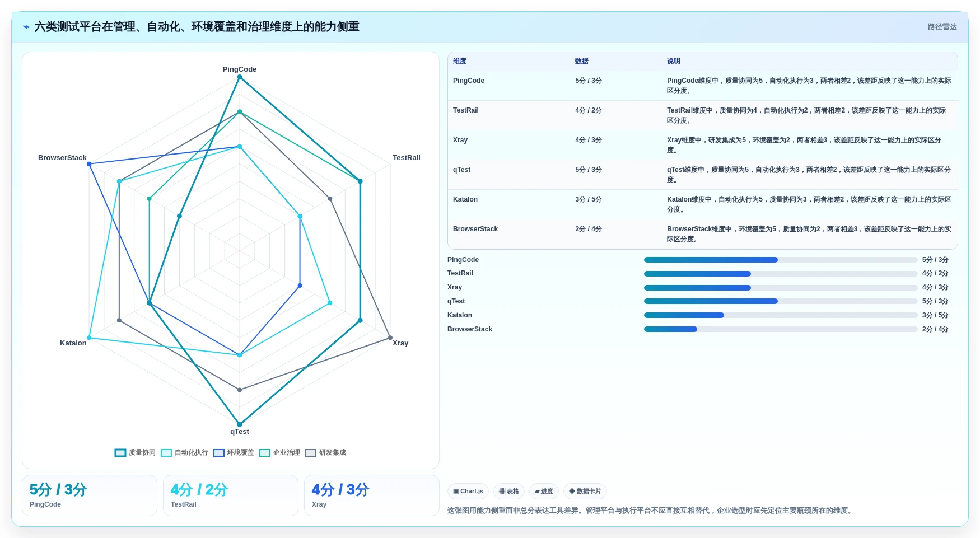980x538 pixels.
Task: Click the BrowserStack progress bar
Action: [x=781, y=329]
